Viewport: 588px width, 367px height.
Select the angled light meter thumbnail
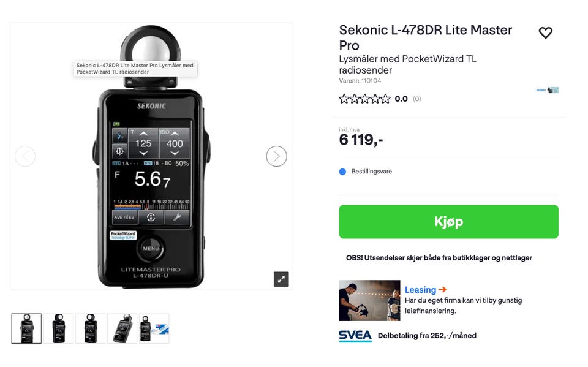coord(123,328)
